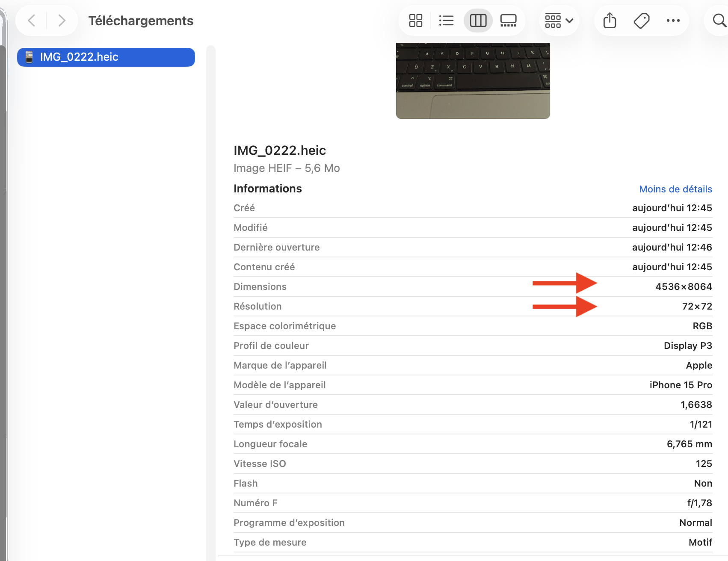Click the Flash value Non
728x561 pixels.
pos(703,483)
